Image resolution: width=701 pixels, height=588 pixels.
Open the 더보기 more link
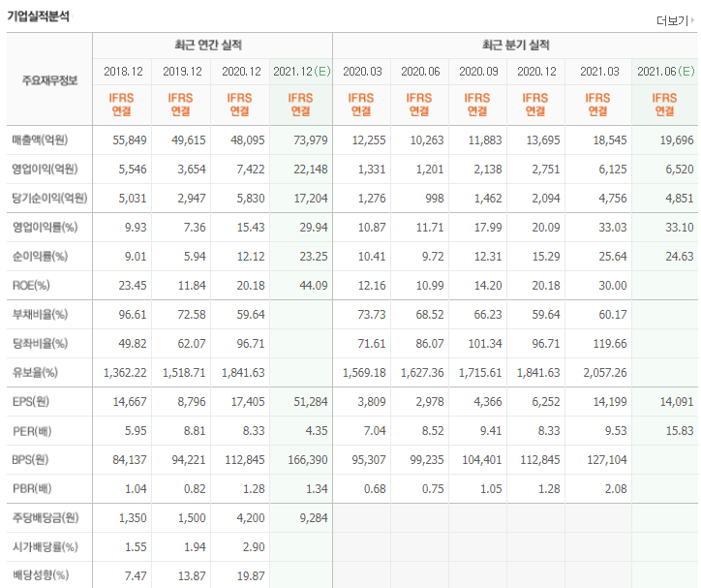(669, 20)
